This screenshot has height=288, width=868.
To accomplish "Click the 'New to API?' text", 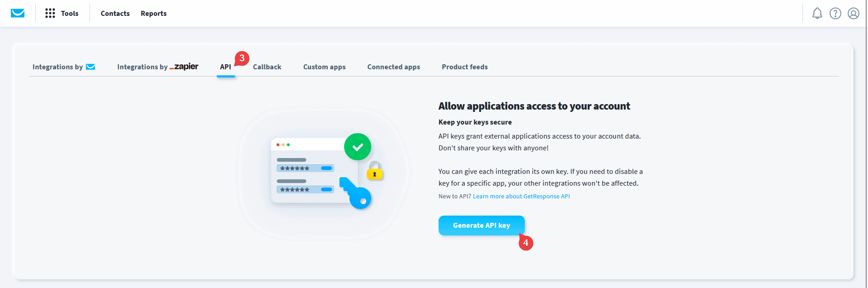I will coord(455,197).
